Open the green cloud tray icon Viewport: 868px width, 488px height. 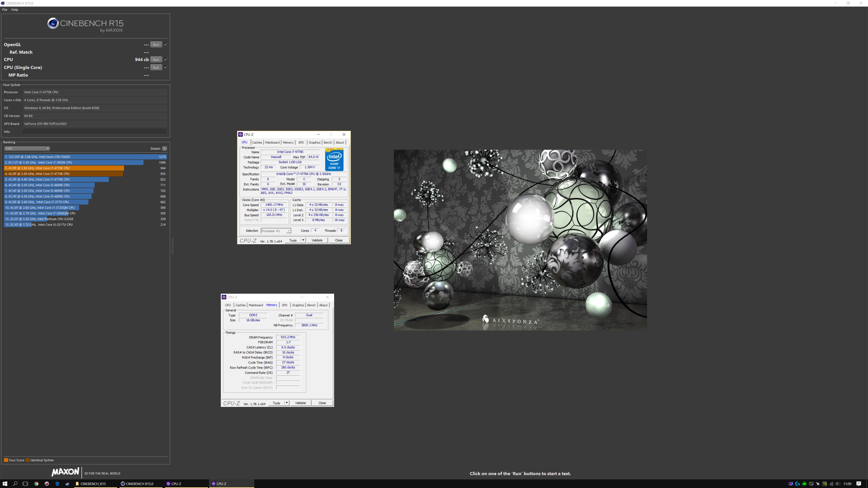tap(804, 484)
